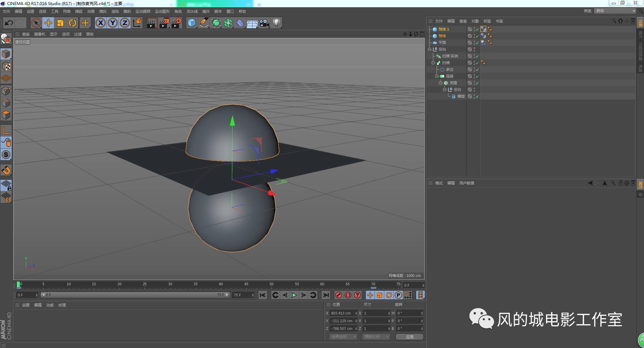Viewport: 644px width, 348px height.
Task: Click the Cube primitive icon
Action: tap(191, 23)
